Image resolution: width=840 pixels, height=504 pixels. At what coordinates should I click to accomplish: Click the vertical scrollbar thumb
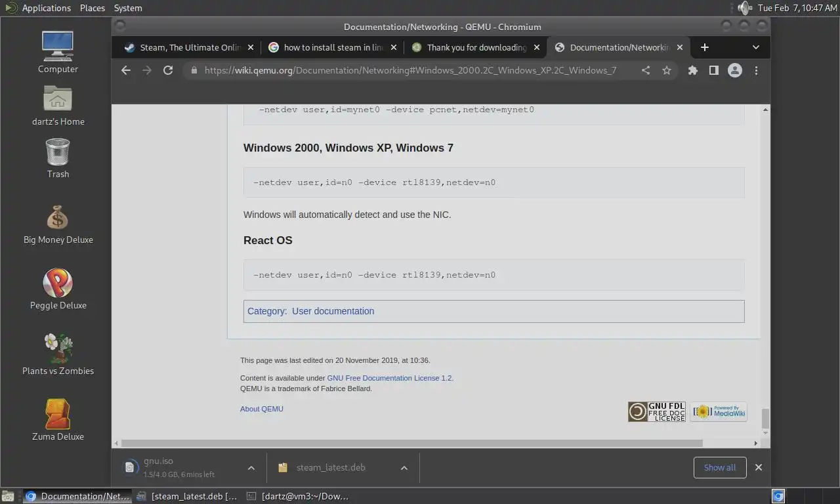tap(765, 419)
